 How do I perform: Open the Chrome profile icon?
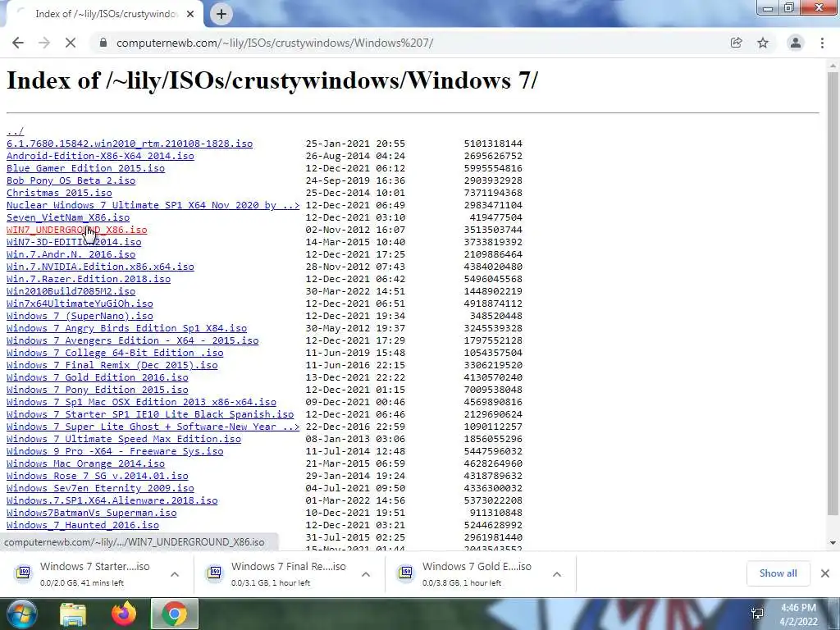796,43
